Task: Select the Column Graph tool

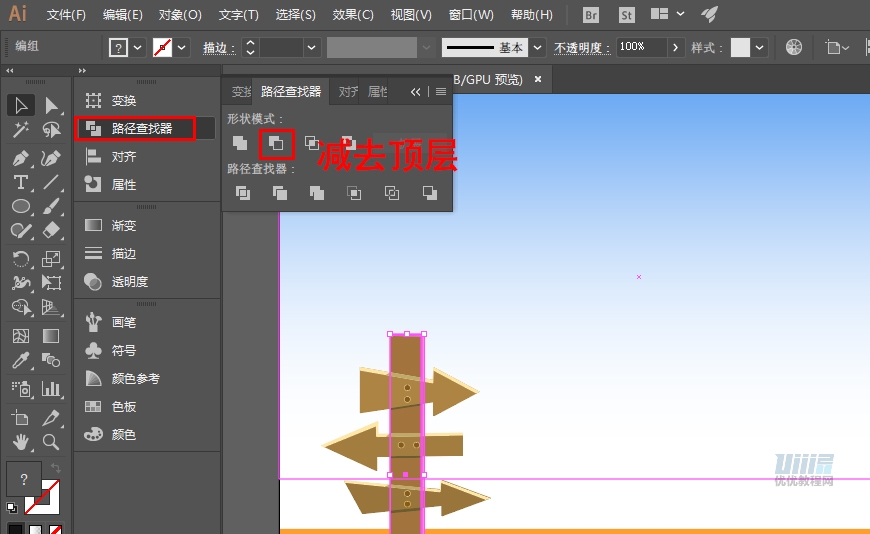Action: [52, 389]
